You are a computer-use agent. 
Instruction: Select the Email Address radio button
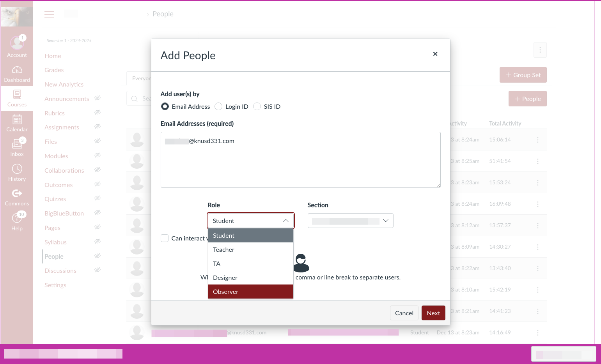click(165, 106)
